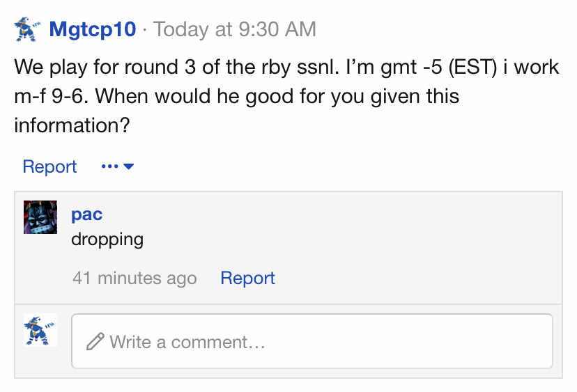Focus the 'Write a comment…' input field

tap(312, 341)
